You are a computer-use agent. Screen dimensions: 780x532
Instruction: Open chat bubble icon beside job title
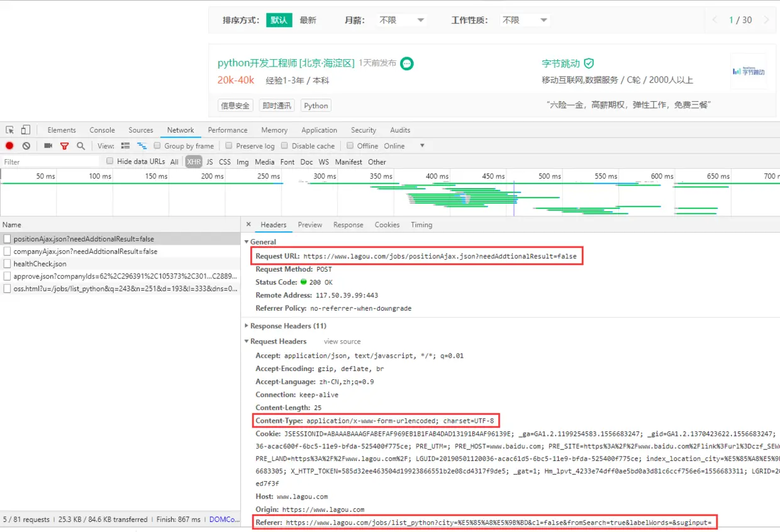click(x=407, y=64)
